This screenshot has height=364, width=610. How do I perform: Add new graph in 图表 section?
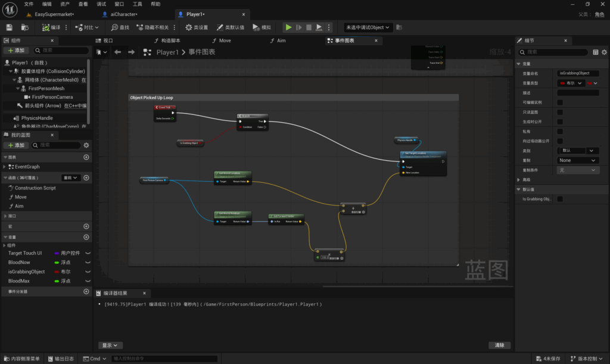86,157
